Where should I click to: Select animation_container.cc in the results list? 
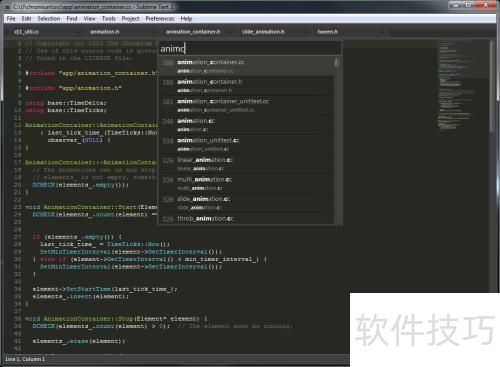tap(247, 66)
